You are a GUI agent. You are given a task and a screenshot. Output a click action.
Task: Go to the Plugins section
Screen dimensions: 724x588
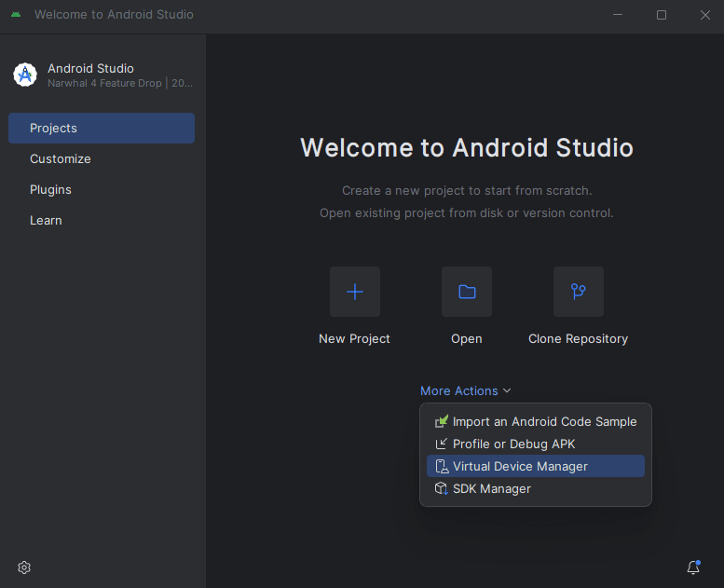(50, 190)
